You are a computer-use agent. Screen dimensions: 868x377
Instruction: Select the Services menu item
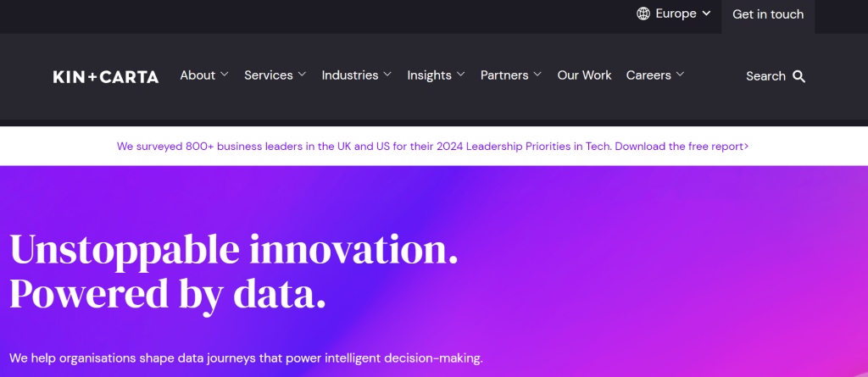tap(268, 75)
